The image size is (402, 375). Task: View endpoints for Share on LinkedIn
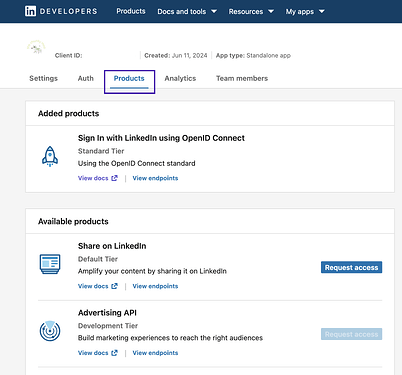(155, 286)
